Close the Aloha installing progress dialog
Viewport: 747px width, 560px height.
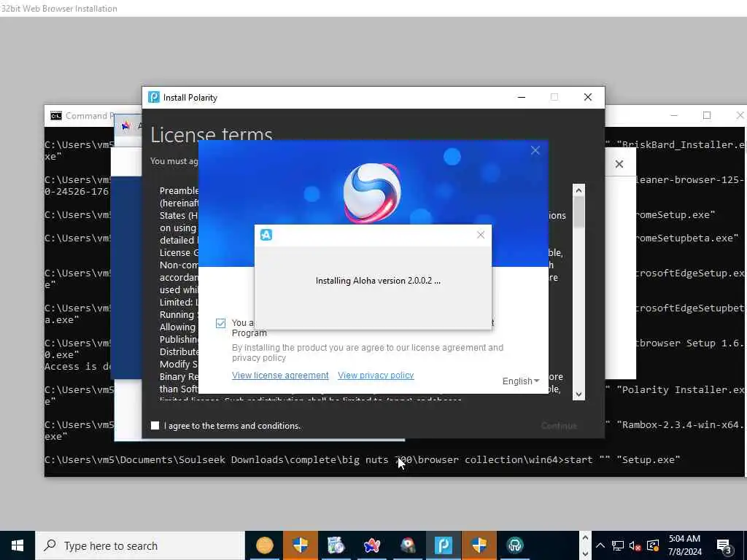[481, 235]
